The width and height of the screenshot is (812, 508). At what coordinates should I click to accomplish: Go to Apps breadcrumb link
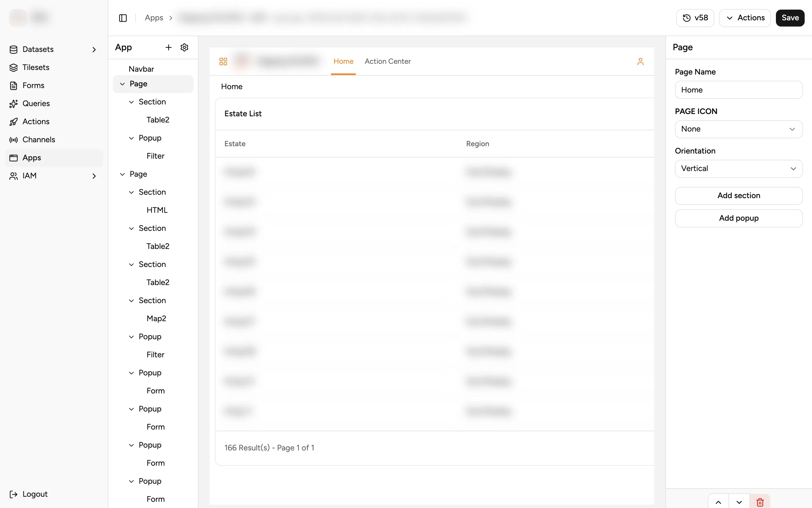pyautogui.click(x=154, y=18)
